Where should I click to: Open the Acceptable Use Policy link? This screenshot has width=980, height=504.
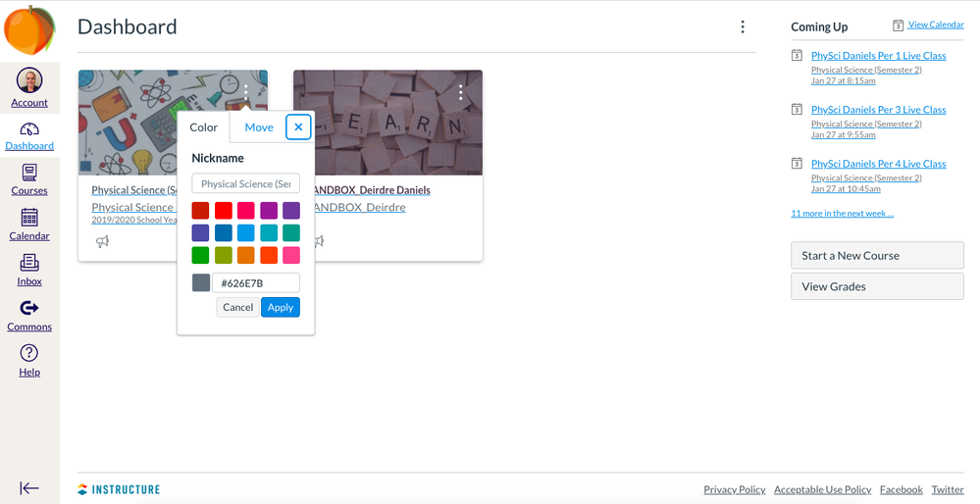822,489
